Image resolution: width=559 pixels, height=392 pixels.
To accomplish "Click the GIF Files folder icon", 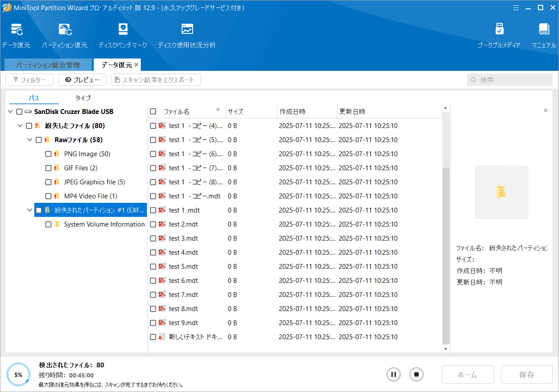I will 57,168.
